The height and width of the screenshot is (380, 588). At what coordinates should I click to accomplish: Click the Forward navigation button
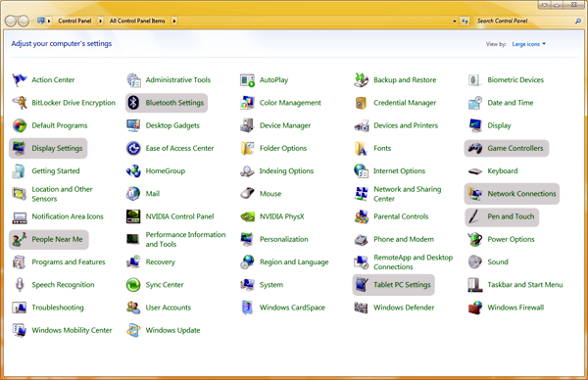coord(24,21)
